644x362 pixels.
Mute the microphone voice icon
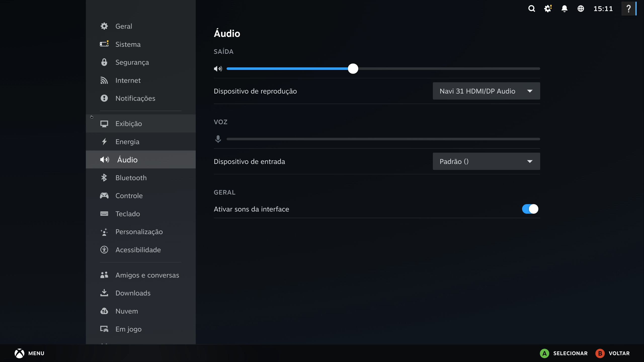click(218, 139)
